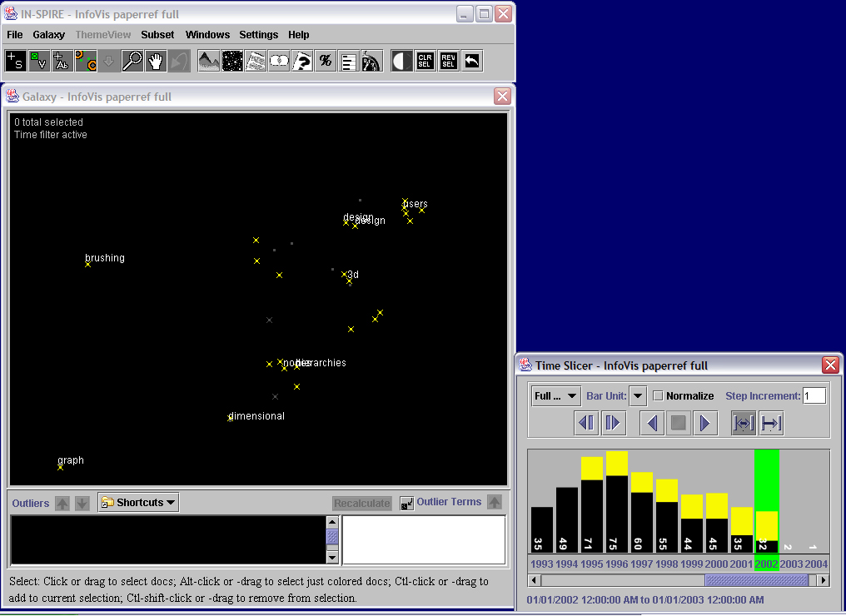Step time window back one increment

(x=586, y=423)
